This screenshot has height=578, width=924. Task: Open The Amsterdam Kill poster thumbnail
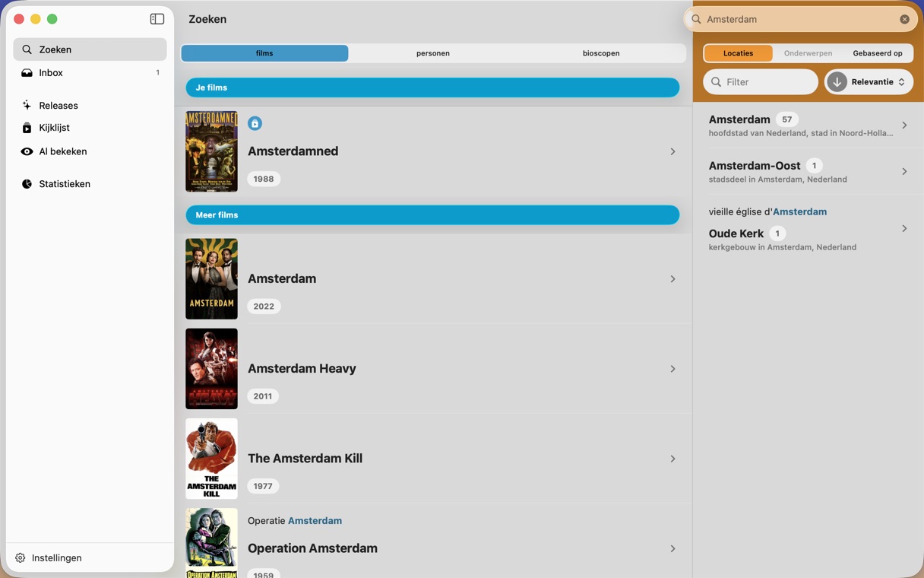click(211, 459)
